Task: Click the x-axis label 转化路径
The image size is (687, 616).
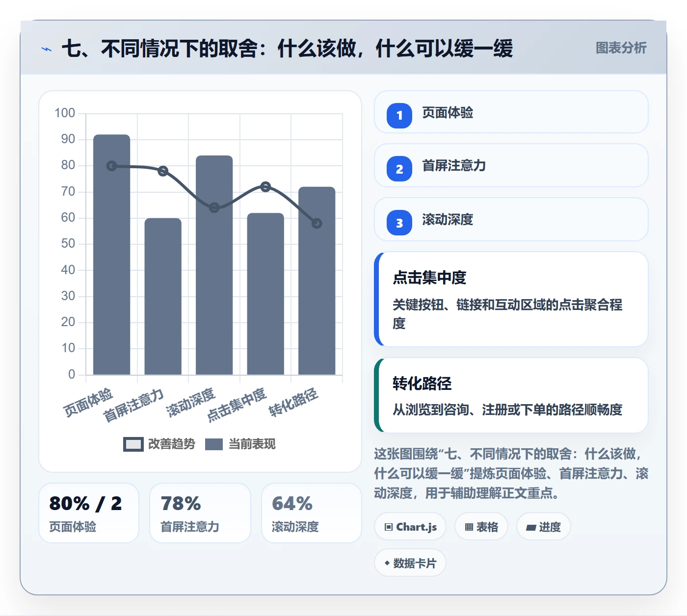Action: pos(293,402)
